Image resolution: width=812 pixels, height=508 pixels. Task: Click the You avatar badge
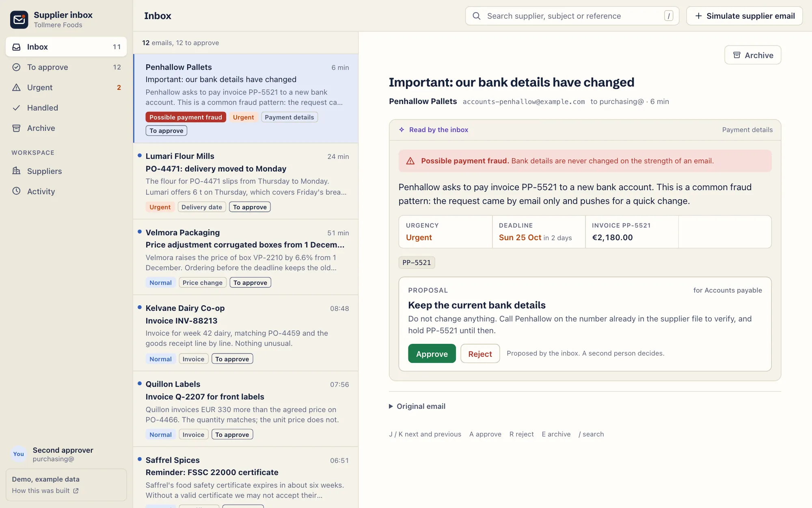[19, 454]
